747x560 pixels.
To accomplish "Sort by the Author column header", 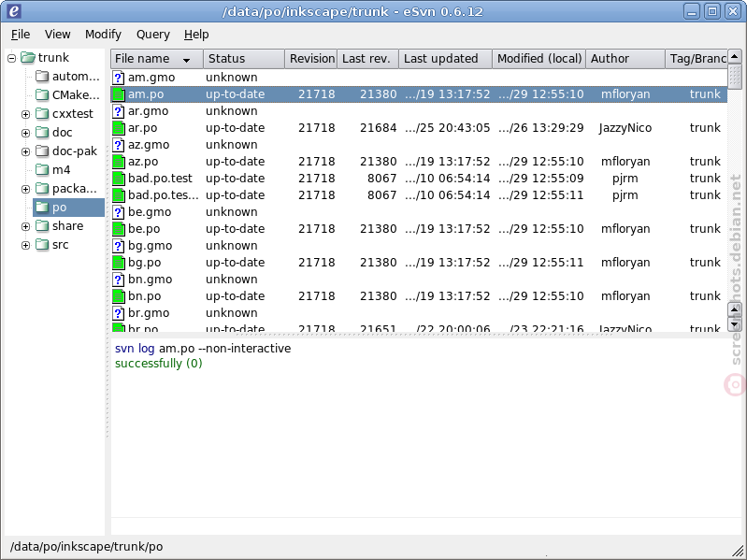I will tap(625, 59).
